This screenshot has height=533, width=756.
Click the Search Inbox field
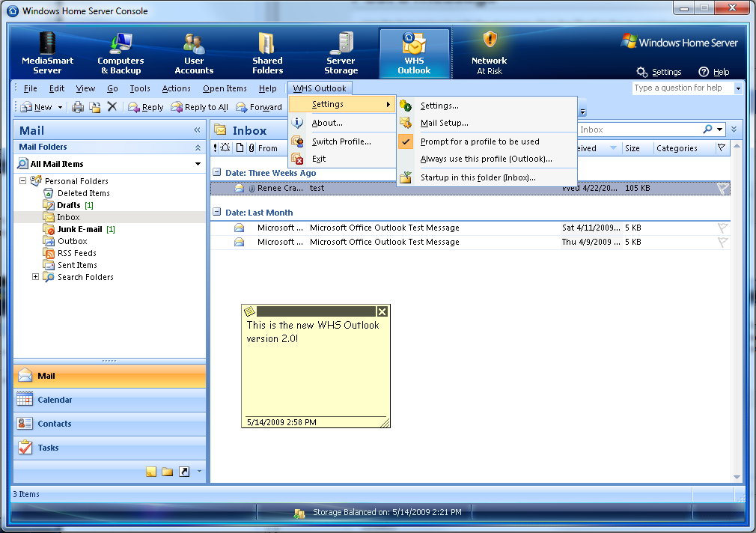639,130
